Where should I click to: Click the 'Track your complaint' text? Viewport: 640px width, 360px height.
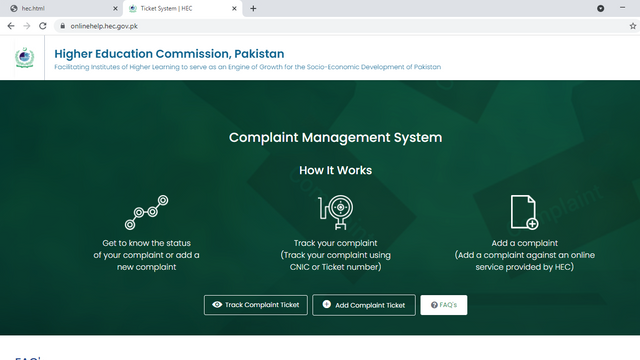(x=336, y=243)
